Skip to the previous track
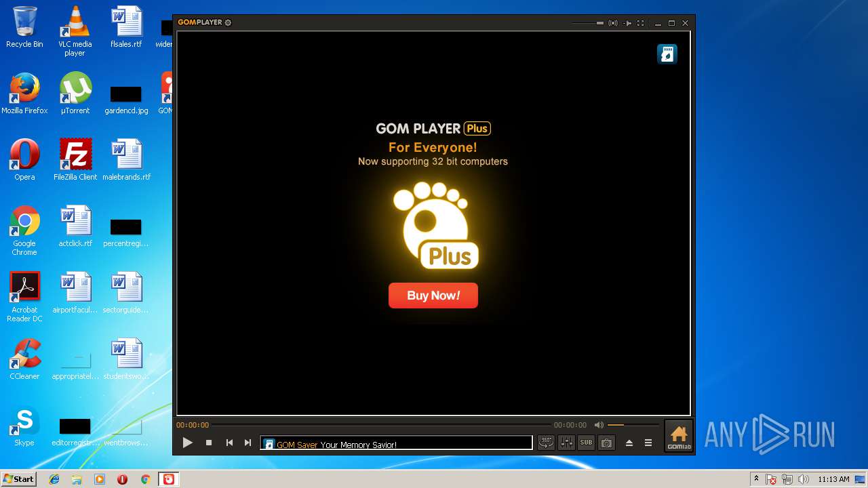 tap(229, 443)
